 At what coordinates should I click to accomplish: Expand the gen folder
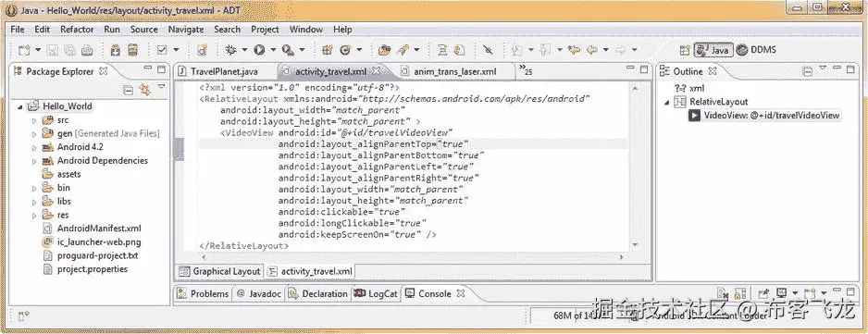click(33, 134)
